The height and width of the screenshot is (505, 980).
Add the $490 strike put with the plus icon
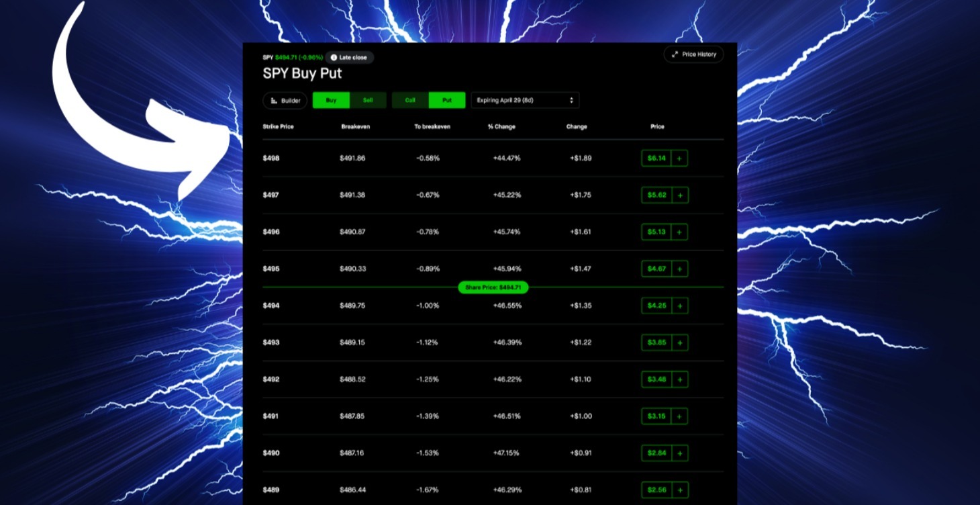tap(679, 453)
